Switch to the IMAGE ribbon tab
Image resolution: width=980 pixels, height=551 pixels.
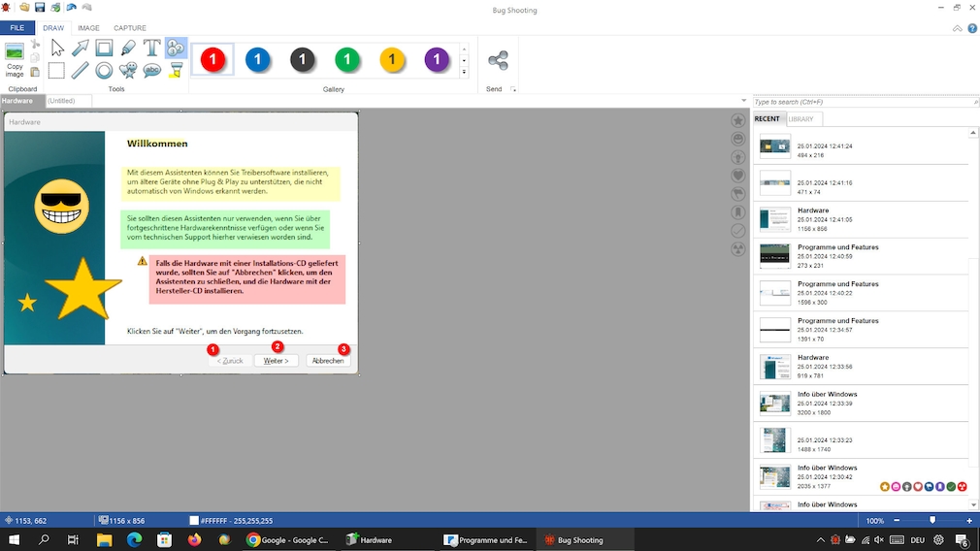(x=88, y=28)
